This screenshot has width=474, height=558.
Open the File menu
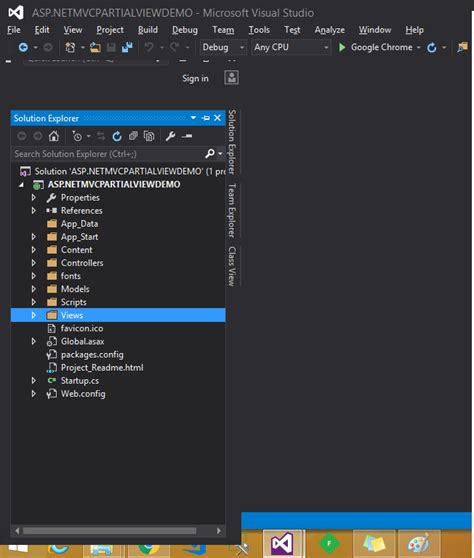coord(14,30)
